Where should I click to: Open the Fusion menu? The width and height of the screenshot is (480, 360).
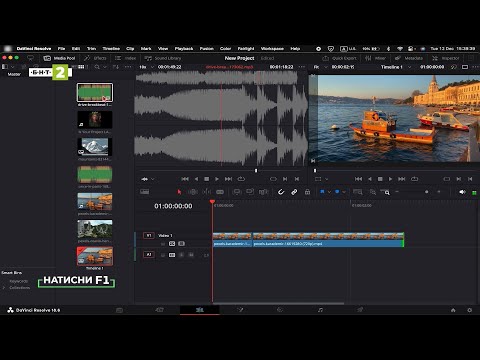[x=207, y=49]
